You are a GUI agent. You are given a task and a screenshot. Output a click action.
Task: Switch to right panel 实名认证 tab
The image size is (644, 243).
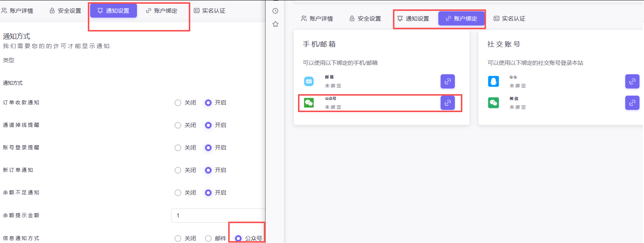click(x=509, y=19)
